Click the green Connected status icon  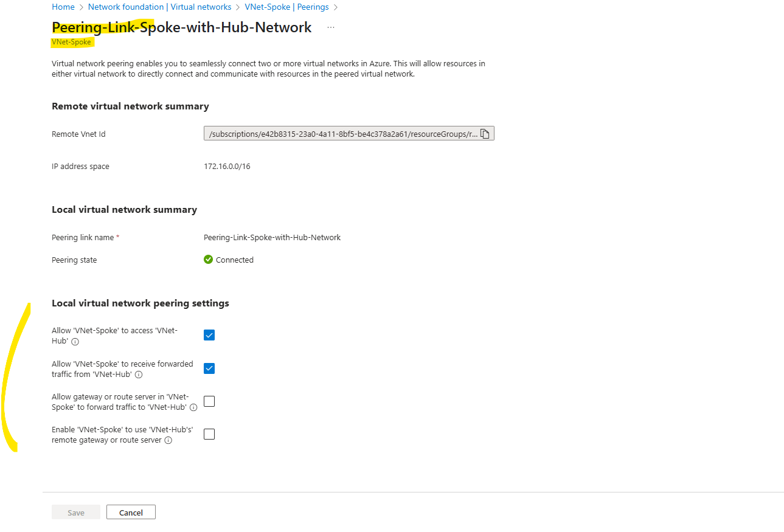(209, 260)
